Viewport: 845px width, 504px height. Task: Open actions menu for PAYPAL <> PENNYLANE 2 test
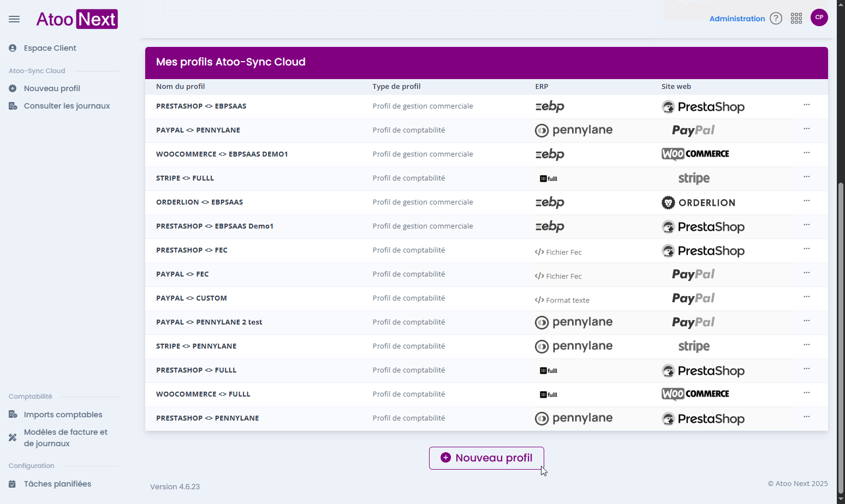coord(806,321)
